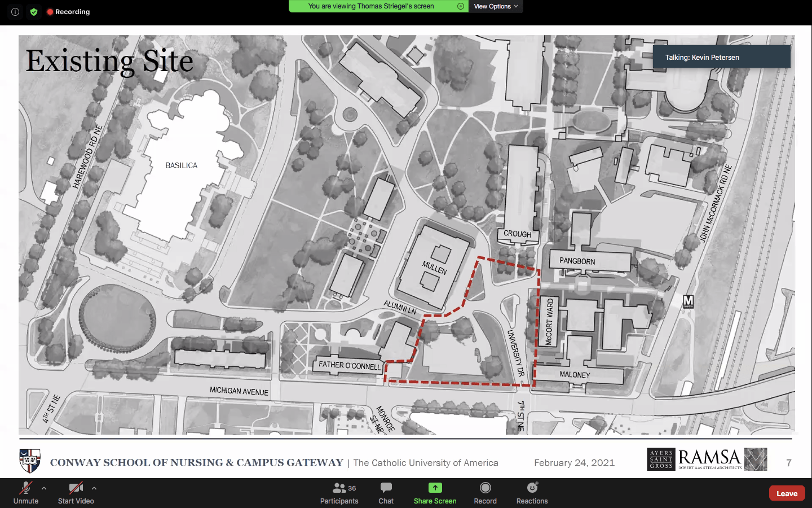Click the Catholic University shield logo
Screen dimensions: 812x508
pos(29,462)
